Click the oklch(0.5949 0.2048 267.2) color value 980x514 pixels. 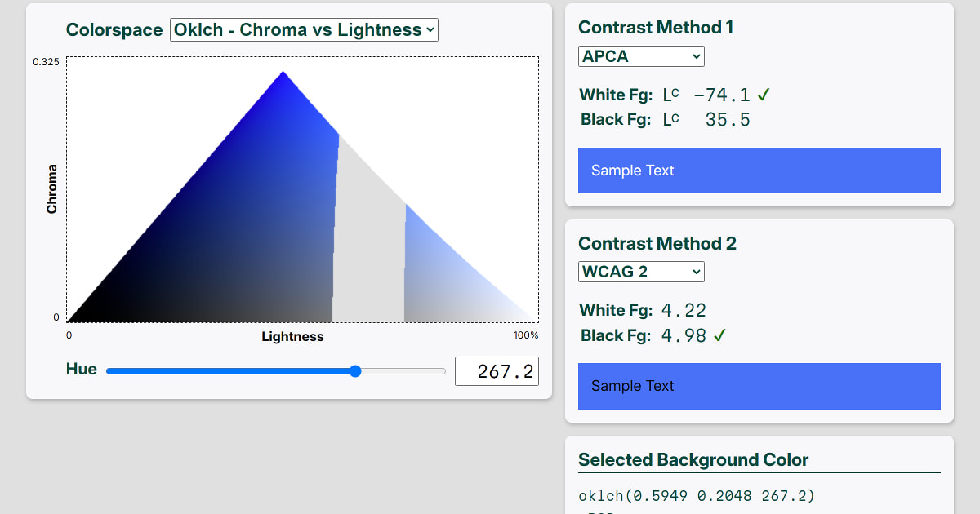[697, 496]
